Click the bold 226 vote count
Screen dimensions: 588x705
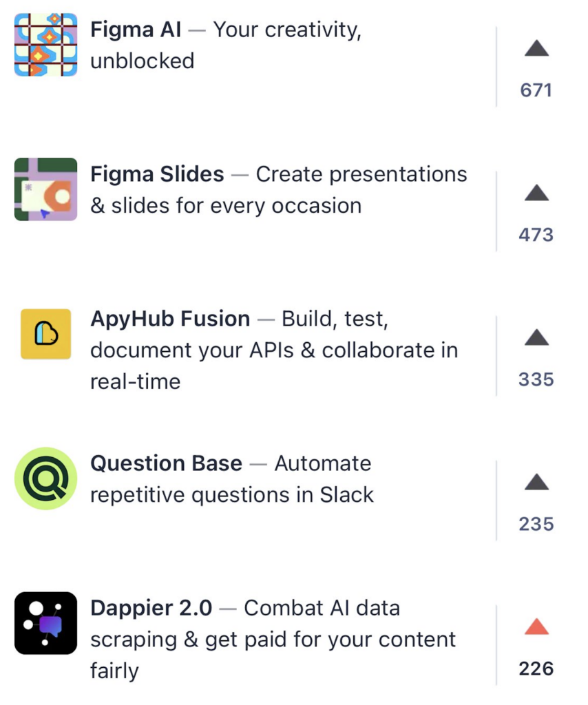point(536,669)
